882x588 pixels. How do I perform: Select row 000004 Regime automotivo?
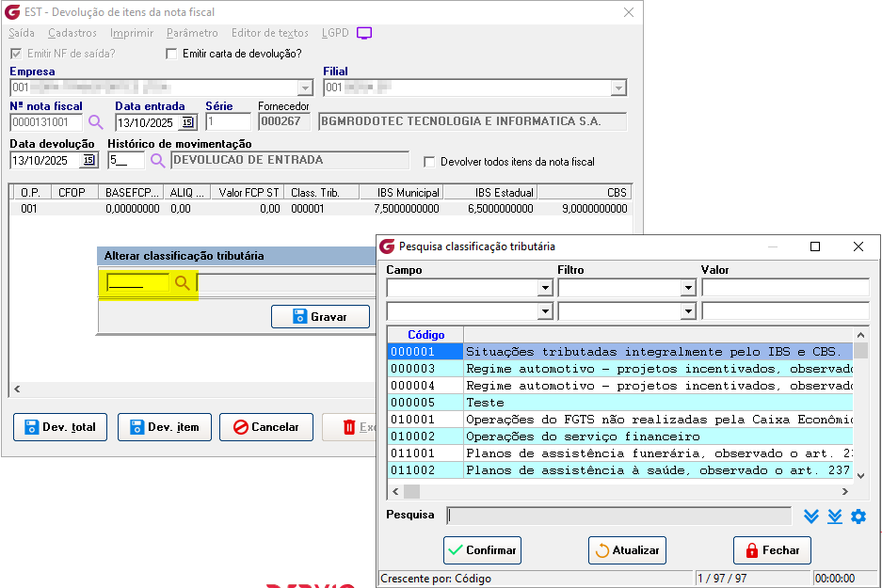[620, 386]
